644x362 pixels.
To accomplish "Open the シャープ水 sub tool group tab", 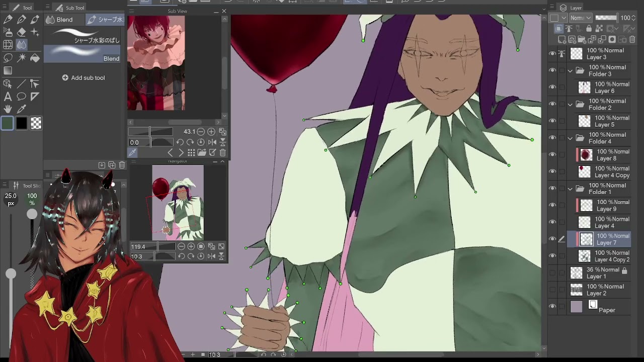I will tap(105, 20).
